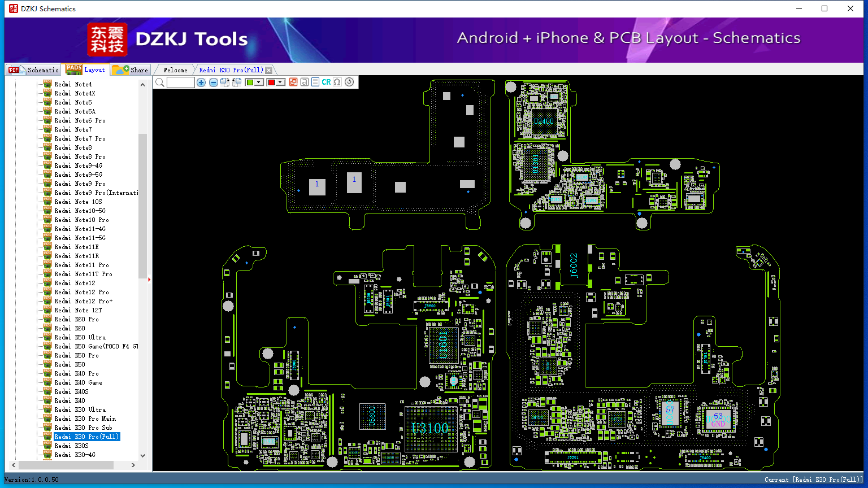Select Redmi Note10 Pro in the tree
Screen dimensions: 868x488
click(82, 220)
